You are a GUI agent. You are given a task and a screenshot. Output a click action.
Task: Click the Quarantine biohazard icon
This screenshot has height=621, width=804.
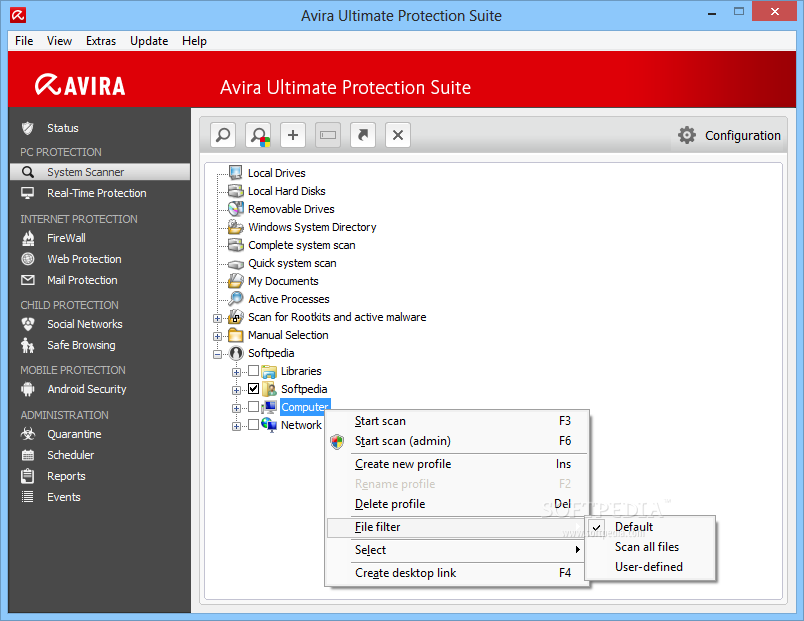28,434
